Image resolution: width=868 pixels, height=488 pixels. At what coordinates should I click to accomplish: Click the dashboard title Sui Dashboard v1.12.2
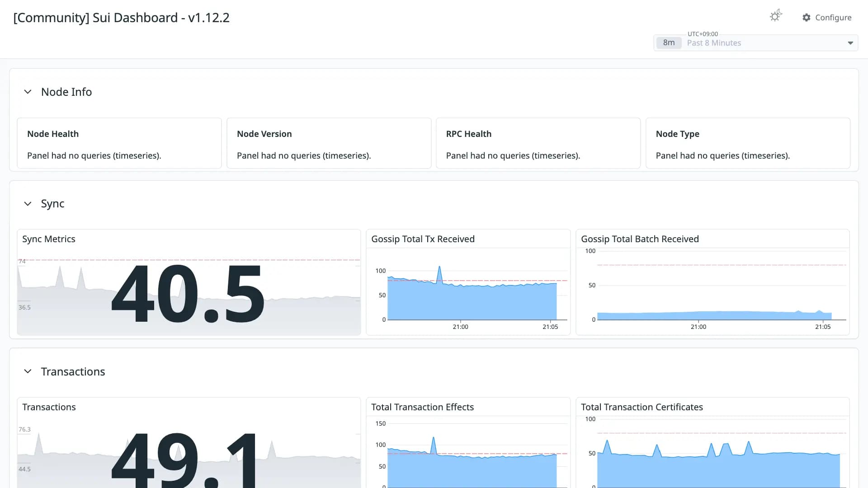coord(122,18)
